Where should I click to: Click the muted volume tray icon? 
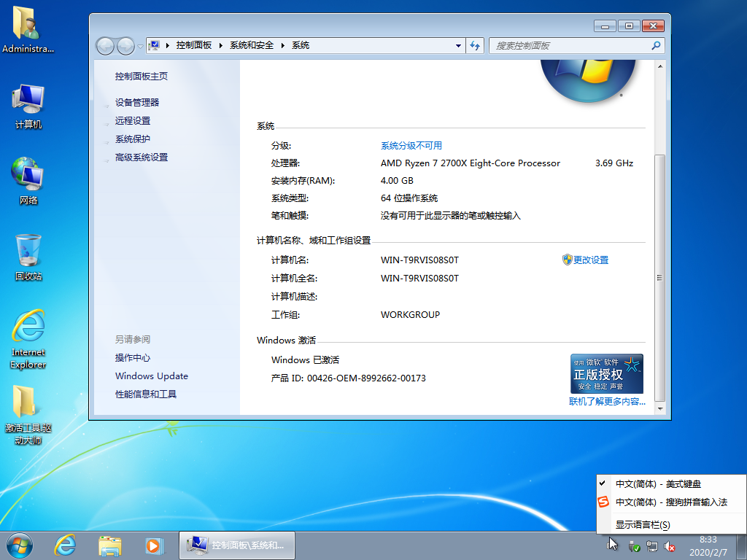click(668, 546)
